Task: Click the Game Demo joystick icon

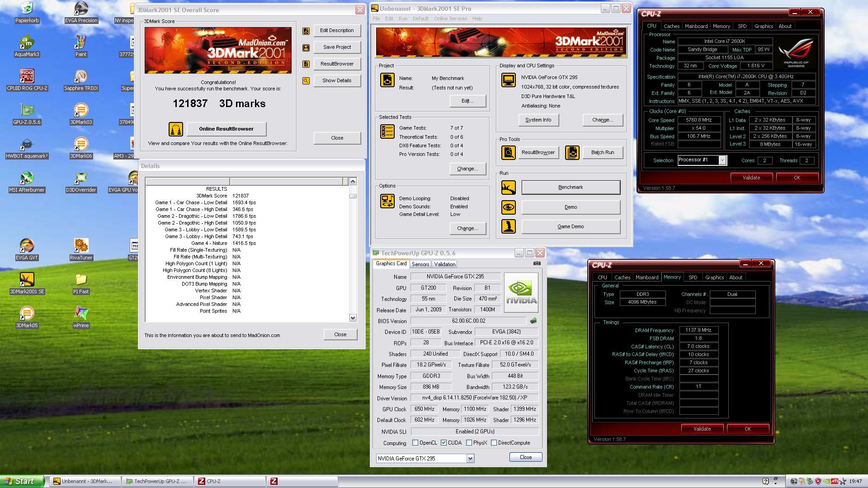Action: point(508,226)
